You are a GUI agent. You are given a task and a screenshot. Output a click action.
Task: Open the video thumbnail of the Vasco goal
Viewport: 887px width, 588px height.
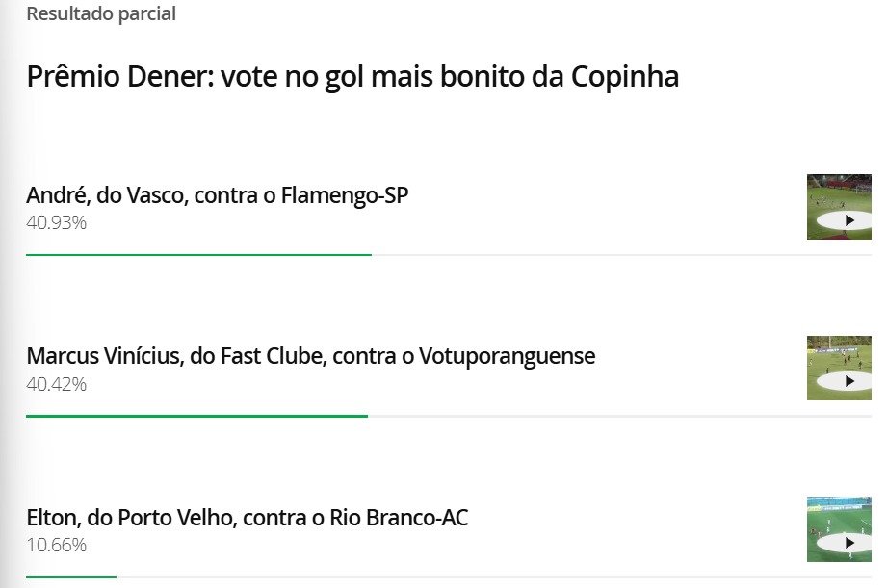841,207
